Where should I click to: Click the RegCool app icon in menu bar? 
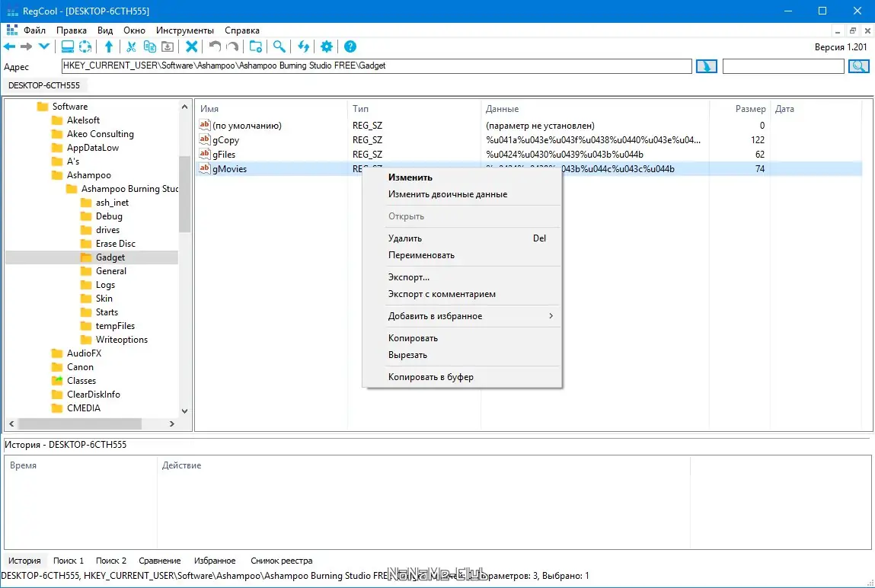click(x=11, y=30)
